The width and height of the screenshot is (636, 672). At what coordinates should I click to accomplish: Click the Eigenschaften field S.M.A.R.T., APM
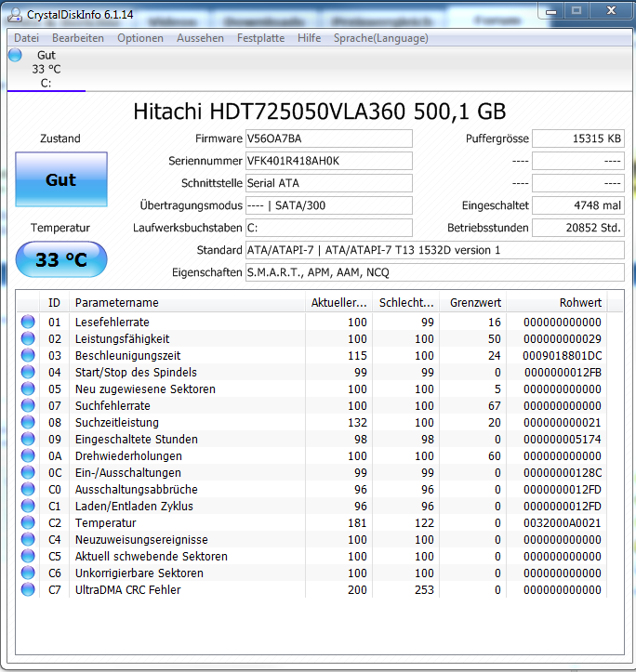[x=435, y=272]
